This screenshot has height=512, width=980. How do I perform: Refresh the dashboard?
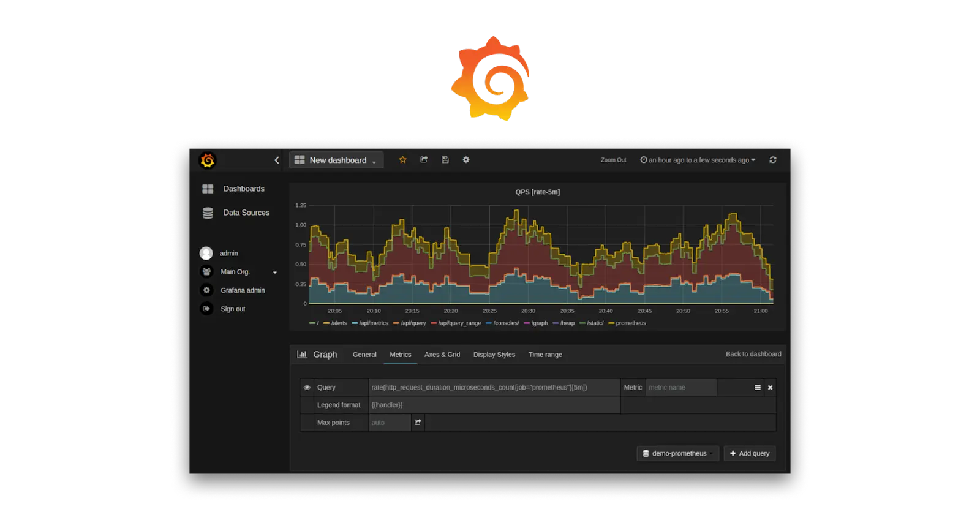[x=773, y=160]
